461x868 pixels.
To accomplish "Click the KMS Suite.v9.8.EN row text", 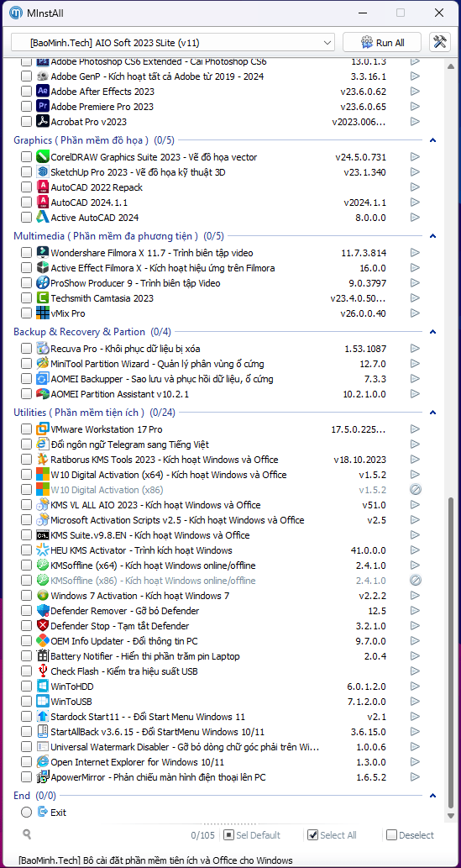I will coord(150,535).
